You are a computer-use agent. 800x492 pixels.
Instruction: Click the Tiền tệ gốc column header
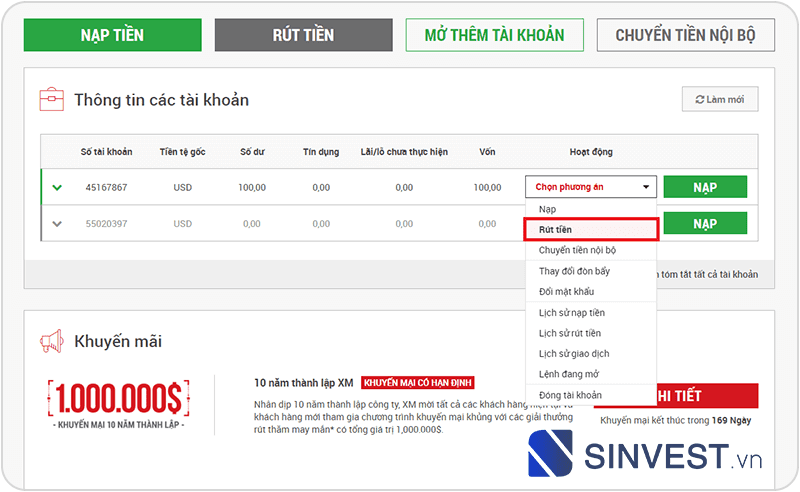click(182, 152)
